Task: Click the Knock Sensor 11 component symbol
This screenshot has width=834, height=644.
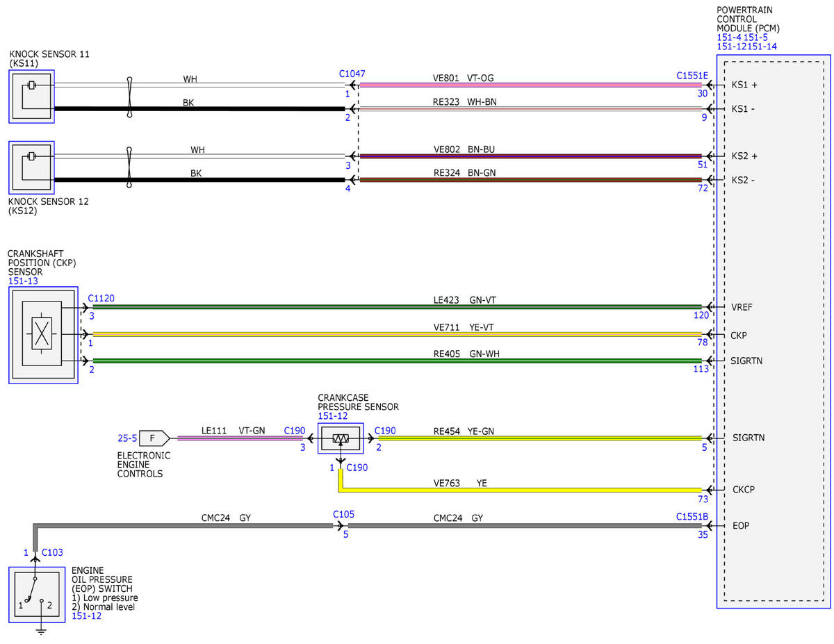Action: coord(32,96)
